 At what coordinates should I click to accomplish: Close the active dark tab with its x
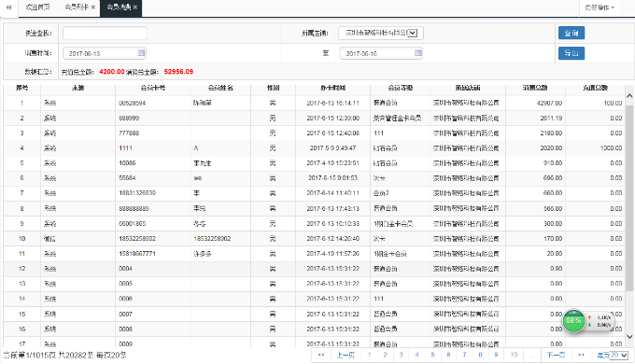point(135,7)
